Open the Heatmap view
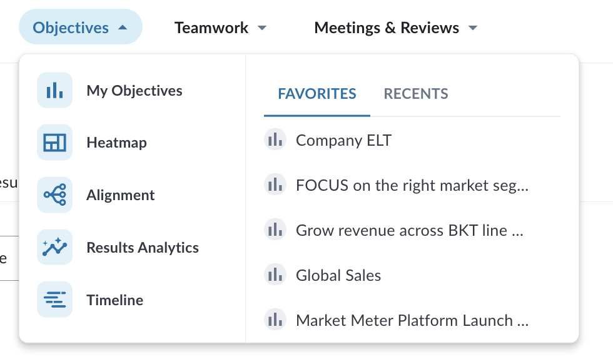Screen dimensions: 613x364 pos(116,143)
